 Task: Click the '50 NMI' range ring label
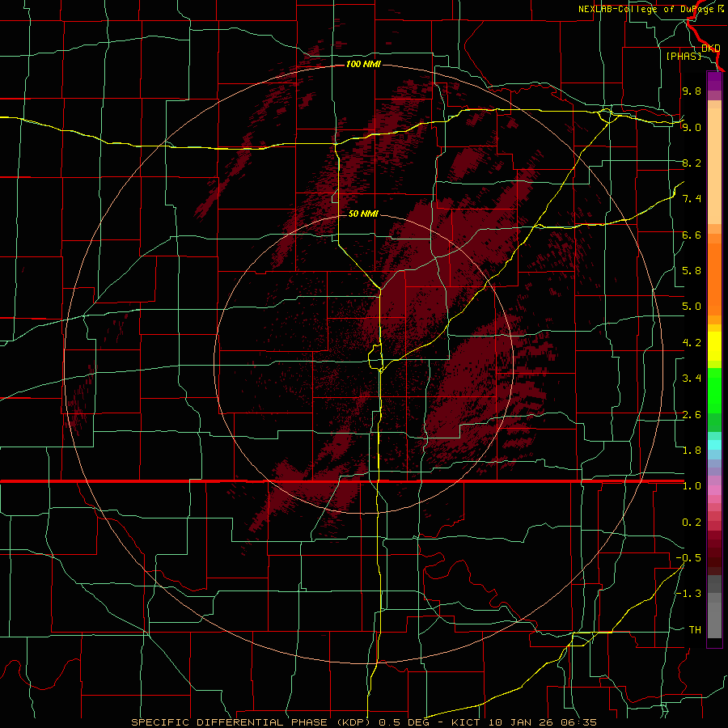pos(363,214)
